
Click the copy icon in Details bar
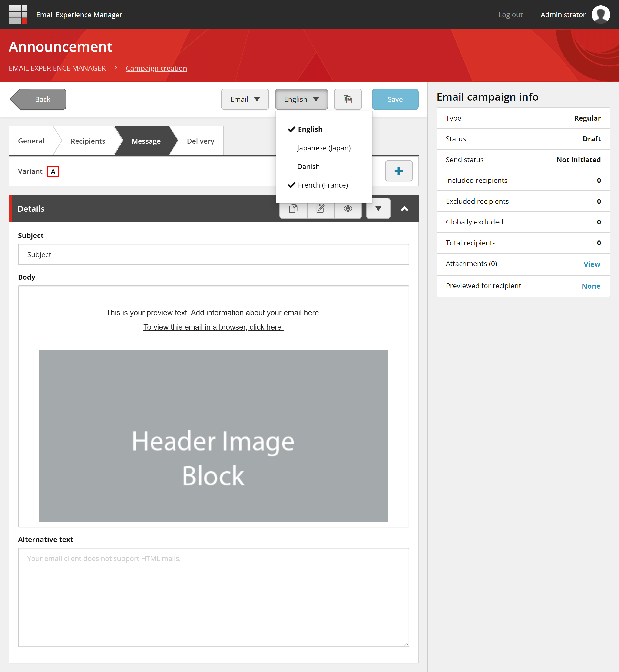[293, 209]
